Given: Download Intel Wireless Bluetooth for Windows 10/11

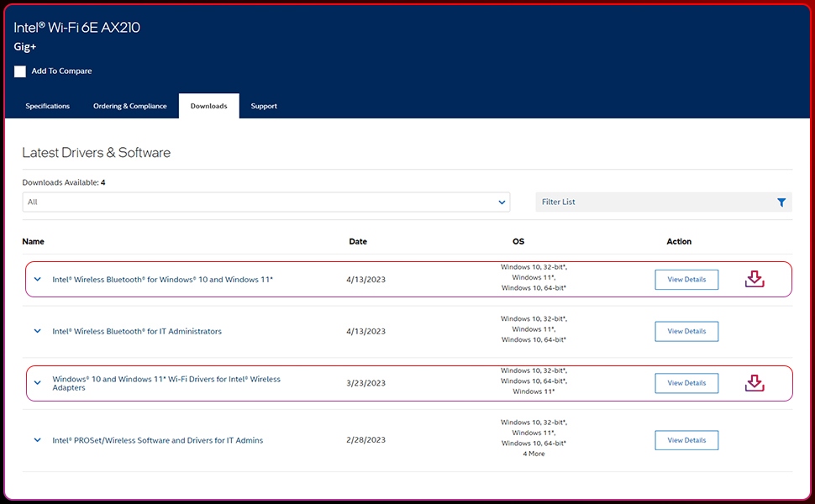Looking at the screenshot, I should point(755,279).
